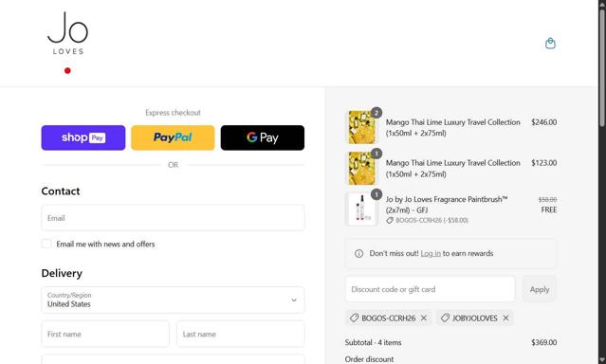Image resolution: width=606 pixels, height=364 pixels.
Task: Open the quantity 2 Mango Thai Lime thumbnail
Action: 361,127
